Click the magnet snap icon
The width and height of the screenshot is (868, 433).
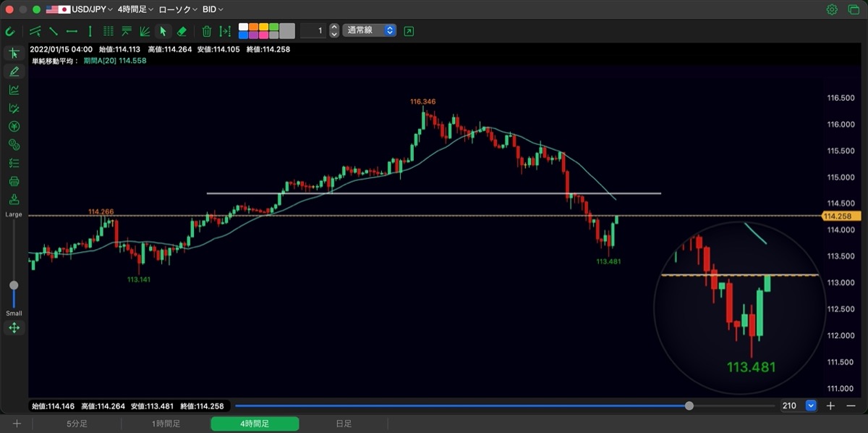click(10, 31)
